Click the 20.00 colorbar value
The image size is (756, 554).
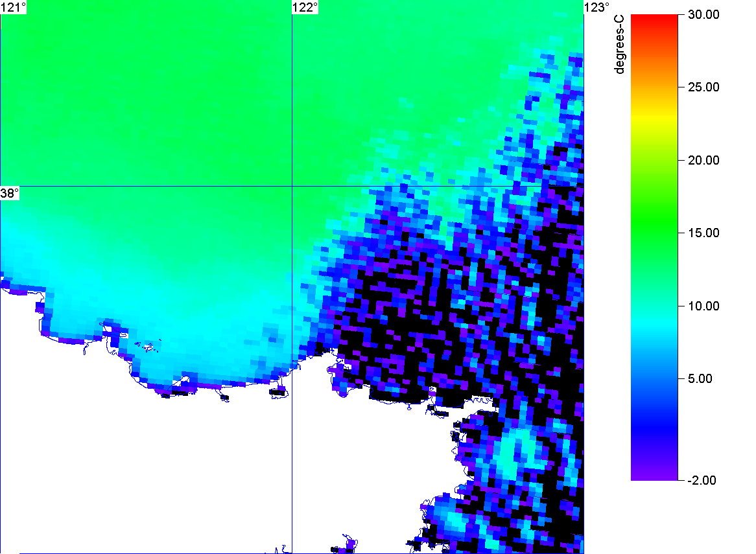point(703,161)
